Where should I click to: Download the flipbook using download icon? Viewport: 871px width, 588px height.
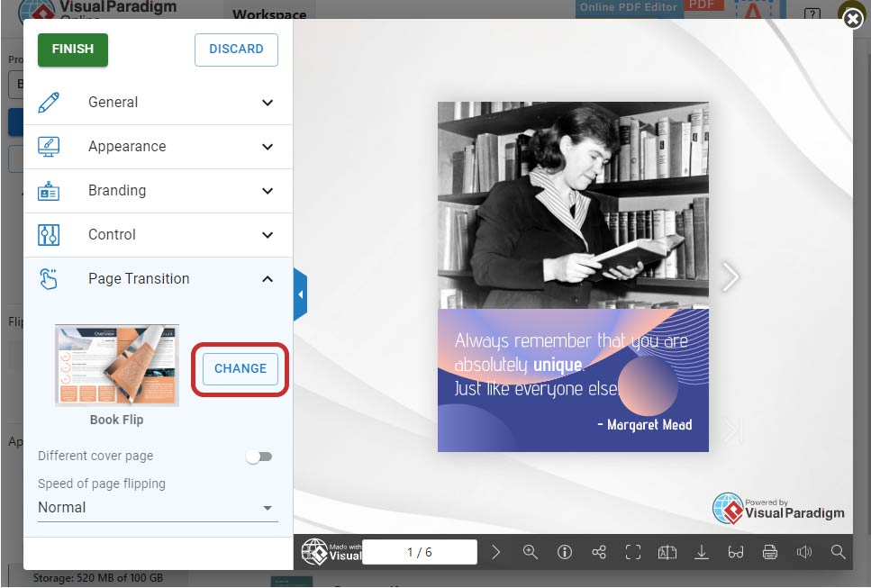tap(702, 552)
